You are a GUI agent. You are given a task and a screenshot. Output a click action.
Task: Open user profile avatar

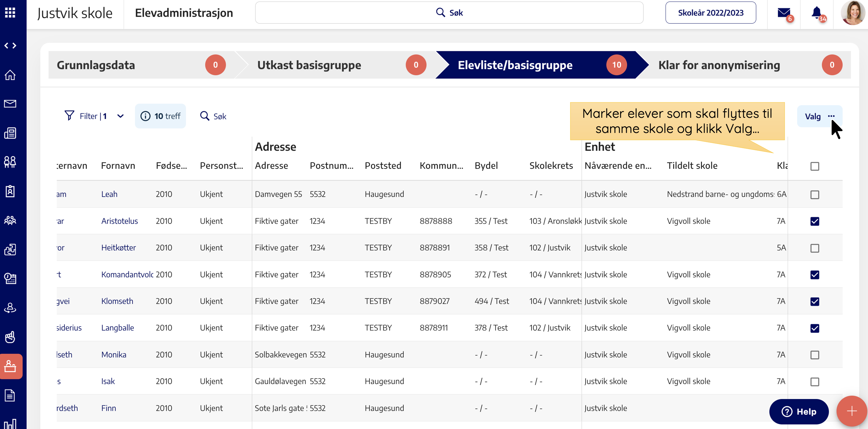(853, 13)
